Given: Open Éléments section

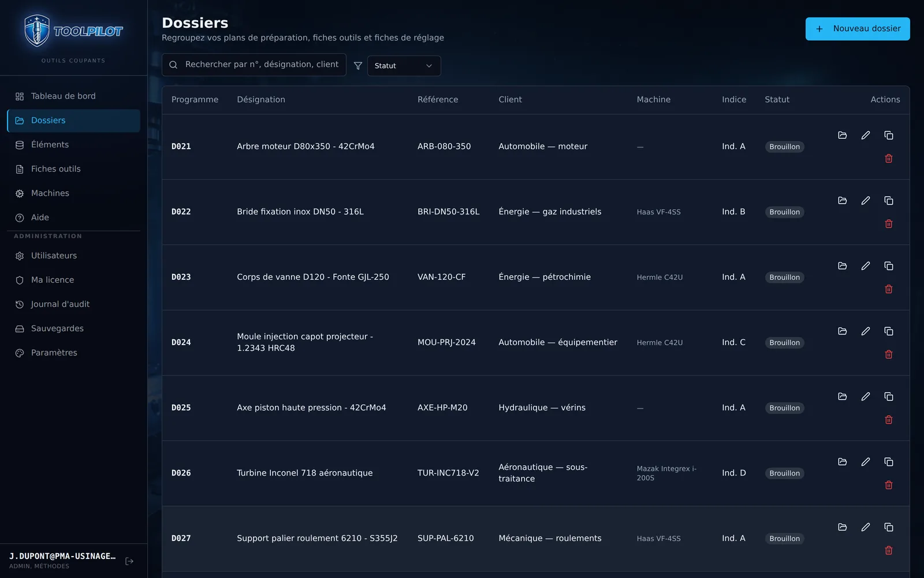Looking at the screenshot, I should [x=73, y=145].
